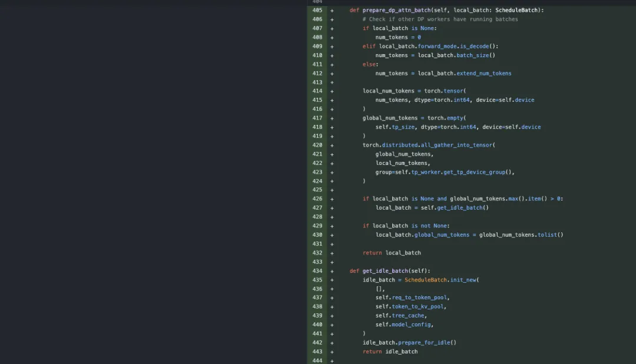The width and height of the screenshot is (636, 364).
Task: Click extend_num_tokens on line 412
Action: click(484, 74)
